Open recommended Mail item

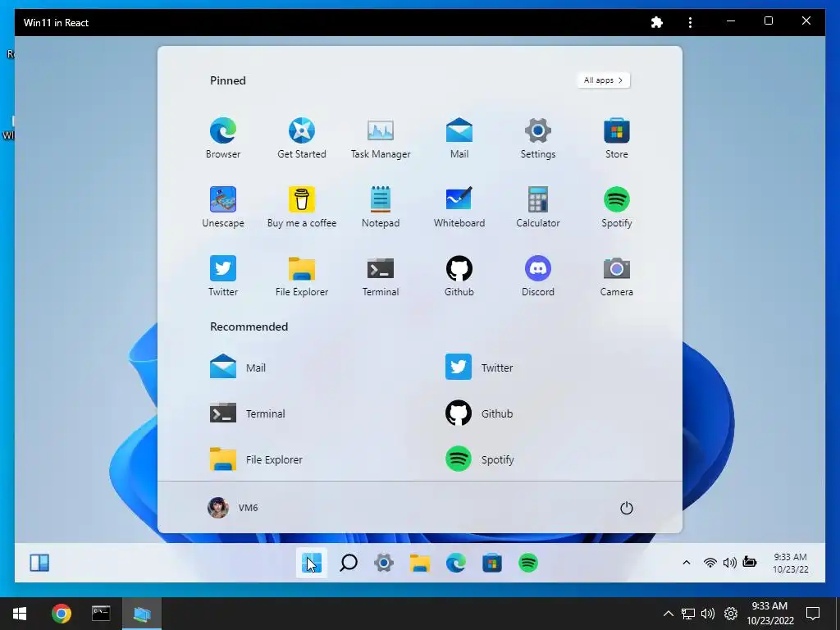coord(238,367)
